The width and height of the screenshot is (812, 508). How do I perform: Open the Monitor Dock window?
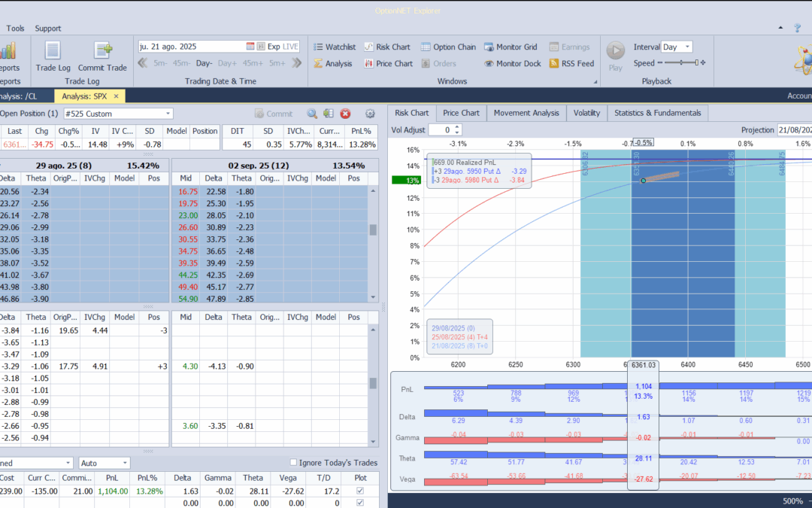tap(513, 63)
